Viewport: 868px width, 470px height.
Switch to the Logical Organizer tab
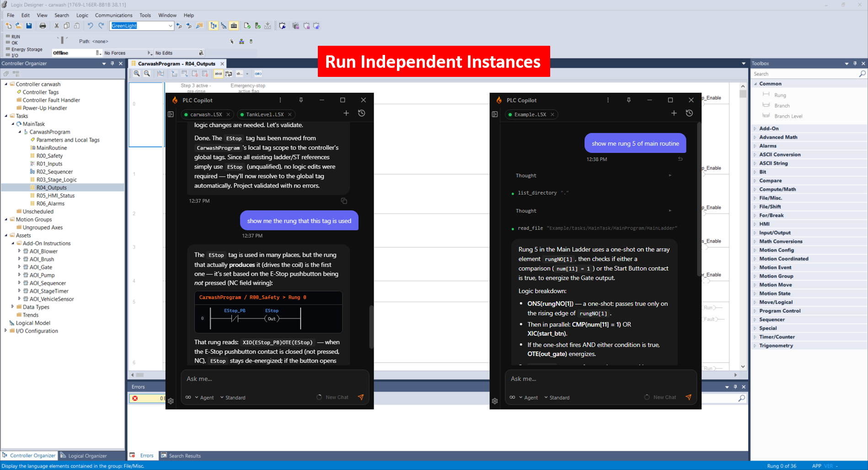(84, 455)
